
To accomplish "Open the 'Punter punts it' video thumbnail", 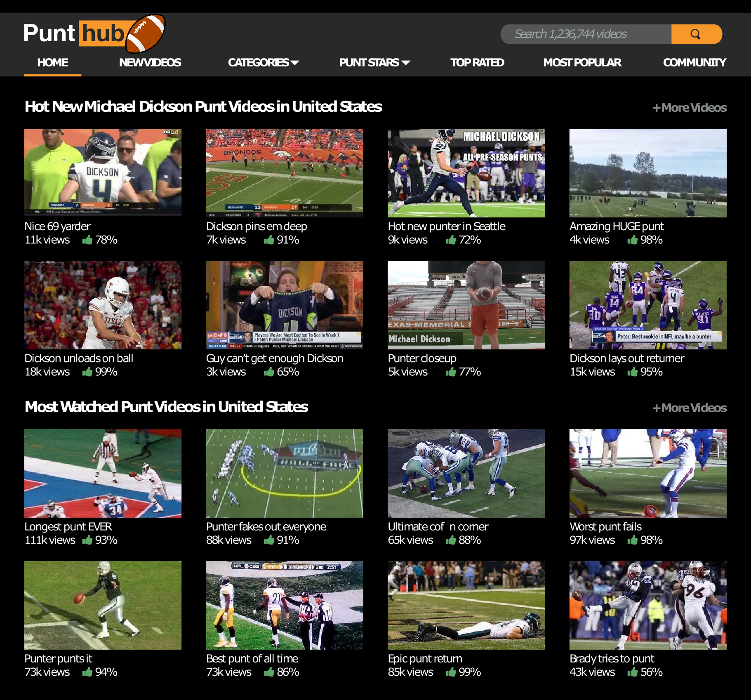I will coord(103,605).
